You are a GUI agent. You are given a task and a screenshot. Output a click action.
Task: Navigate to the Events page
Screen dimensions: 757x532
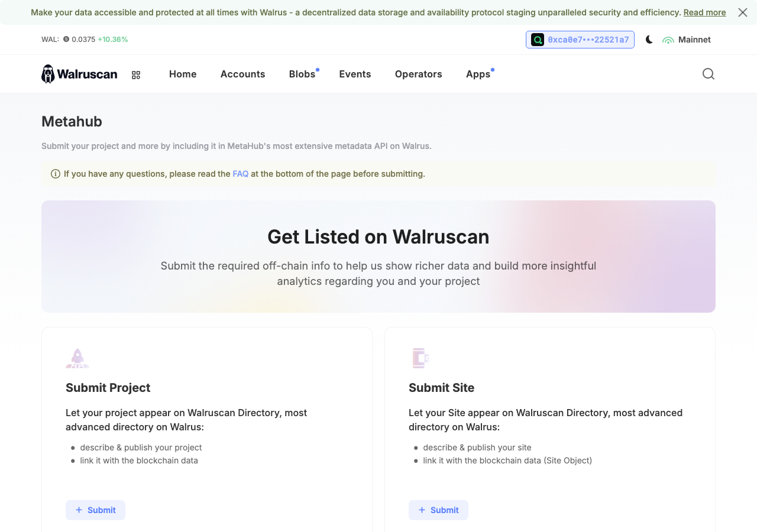[x=355, y=74]
